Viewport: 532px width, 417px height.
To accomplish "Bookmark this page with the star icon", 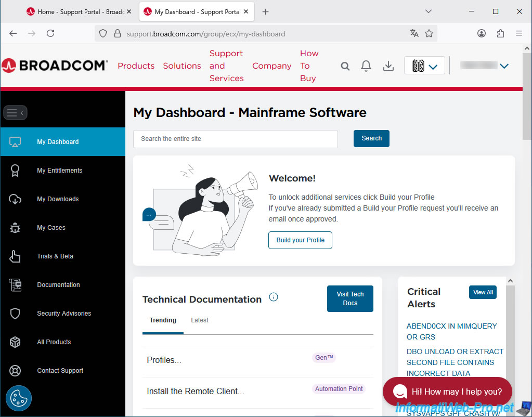I will pyautogui.click(x=429, y=33).
